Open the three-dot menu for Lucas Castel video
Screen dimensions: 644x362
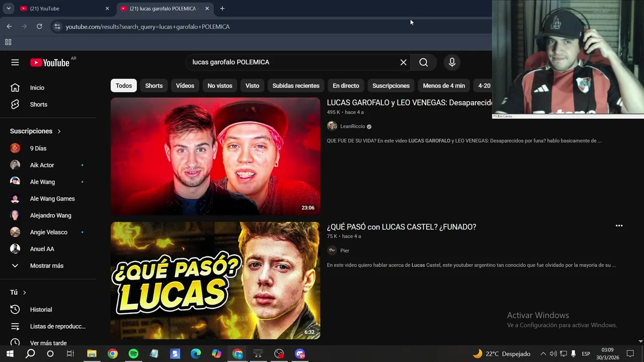[619, 226]
